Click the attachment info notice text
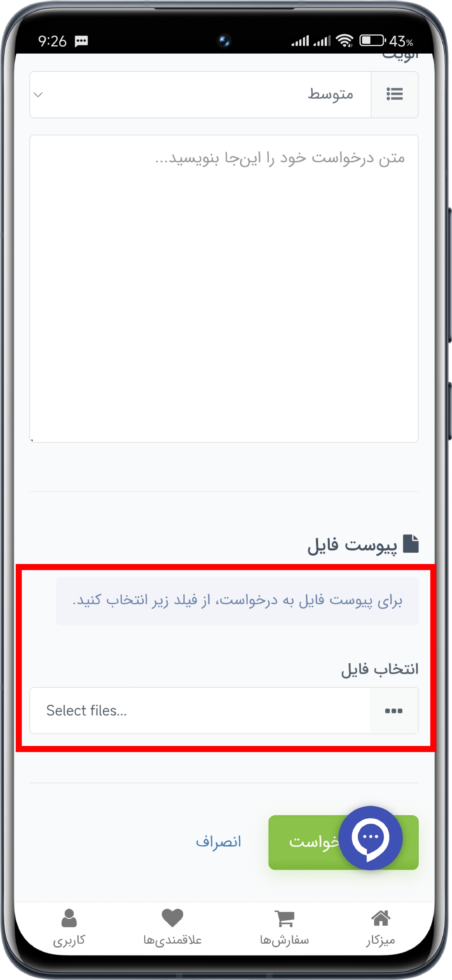This screenshot has height=980, width=452. (237, 601)
